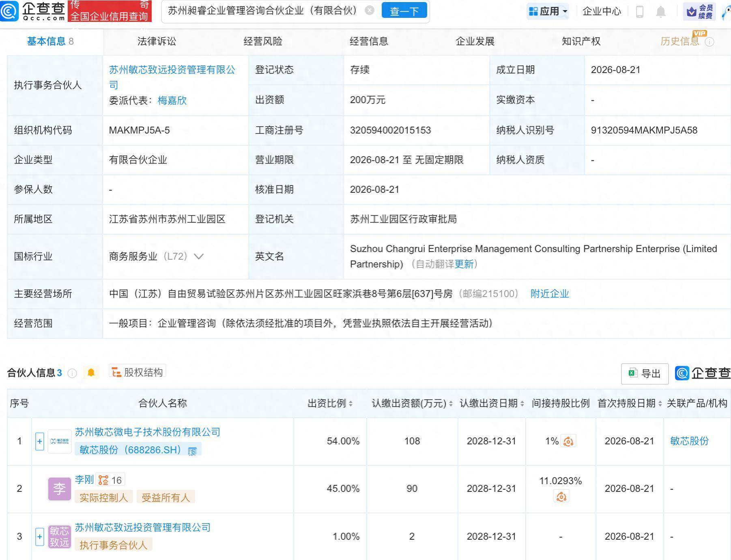Switch to the 法律诉讼 tab
Screen dimensions: 731x560
[157, 41]
